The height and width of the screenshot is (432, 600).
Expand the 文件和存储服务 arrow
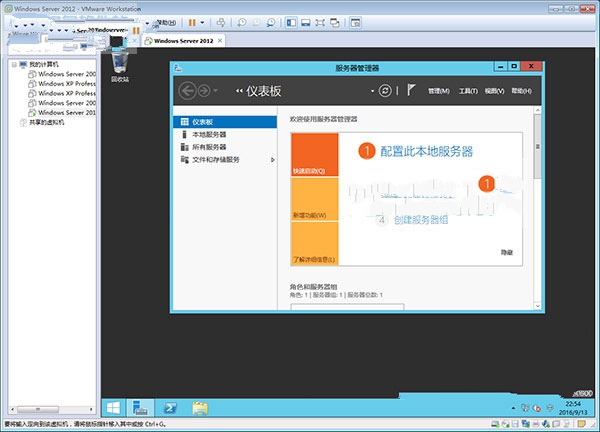pos(272,160)
